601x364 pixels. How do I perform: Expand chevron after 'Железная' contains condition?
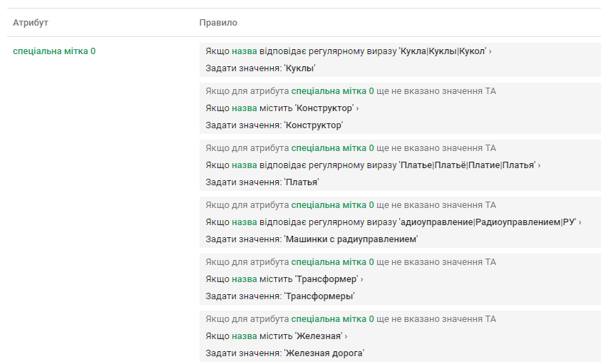point(346,336)
